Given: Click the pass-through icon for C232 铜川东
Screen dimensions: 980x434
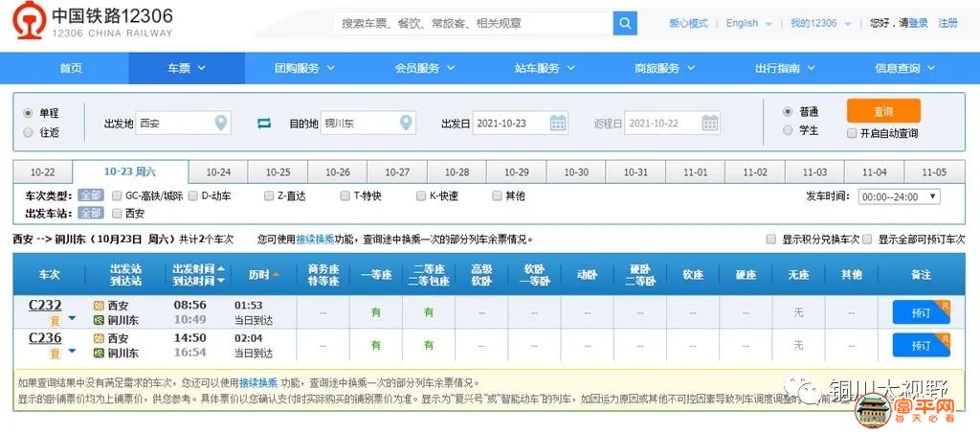Looking at the screenshot, I should pos(99,321).
